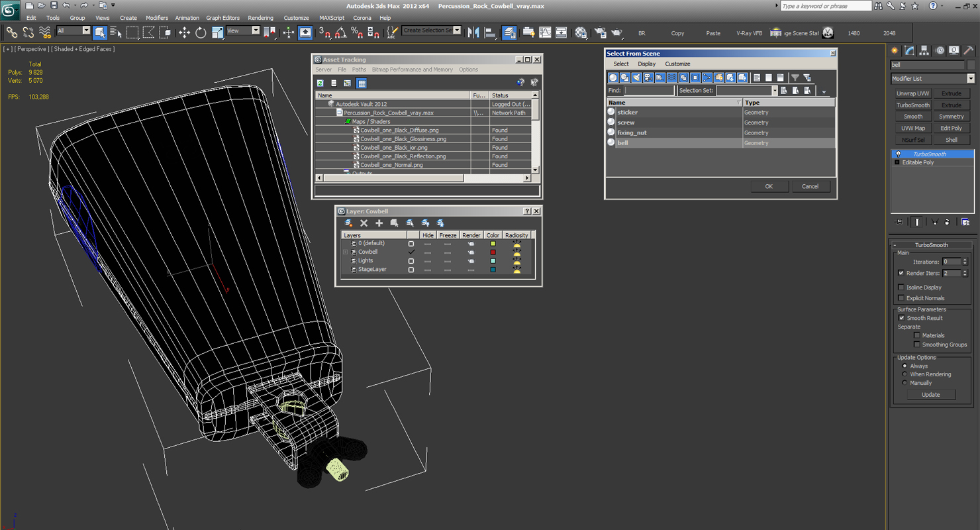980x530 pixels.
Task: Click OK in Select From Scene dialog
Action: point(769,186)
